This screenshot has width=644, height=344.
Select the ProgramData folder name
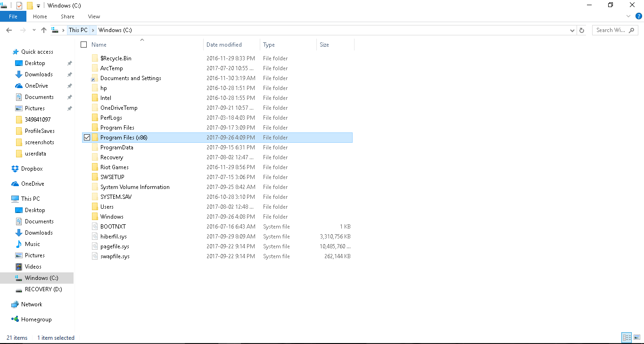(x=117, y=147)
